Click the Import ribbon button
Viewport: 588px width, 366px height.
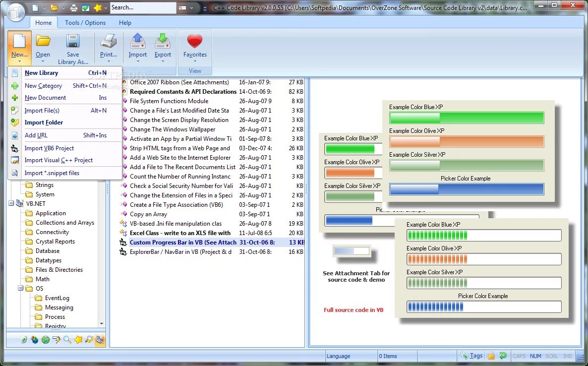138,49
